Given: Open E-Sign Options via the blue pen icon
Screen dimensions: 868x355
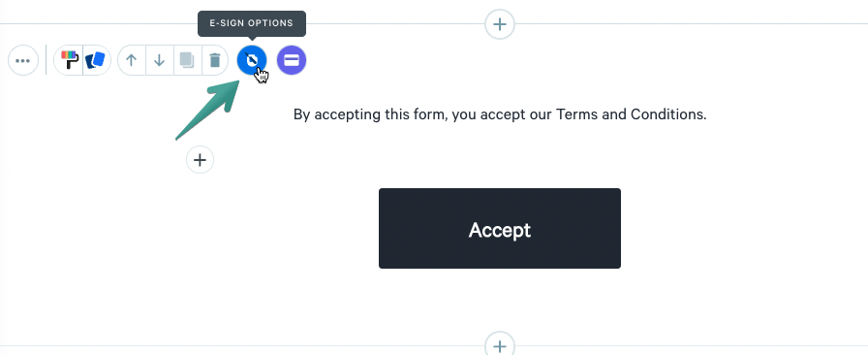Looking at the screenshot, I should [x=252, y=60].
